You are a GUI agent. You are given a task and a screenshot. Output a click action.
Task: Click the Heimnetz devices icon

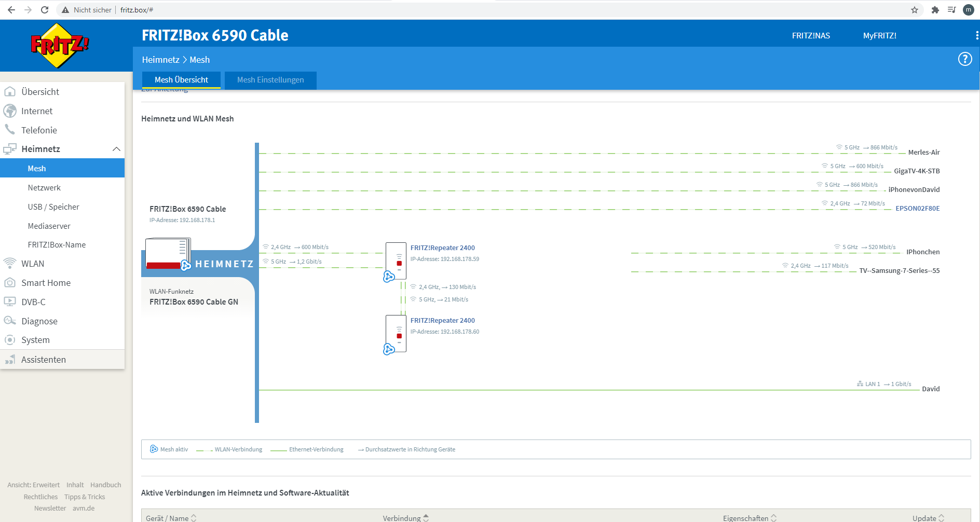pyautogui.click(x=10, y=149)
